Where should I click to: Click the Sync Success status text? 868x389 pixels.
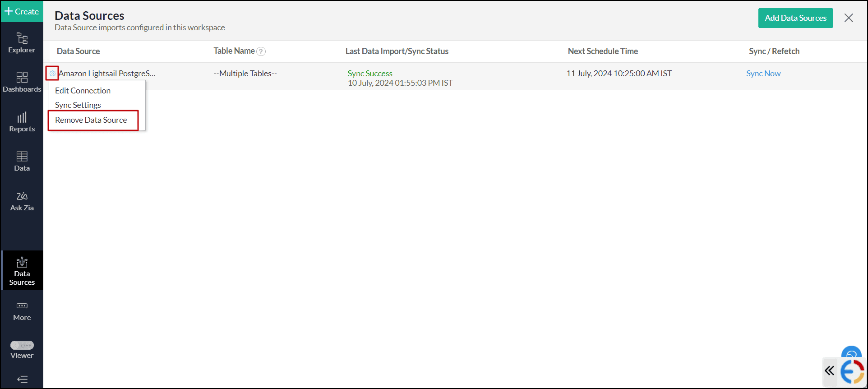370,74
